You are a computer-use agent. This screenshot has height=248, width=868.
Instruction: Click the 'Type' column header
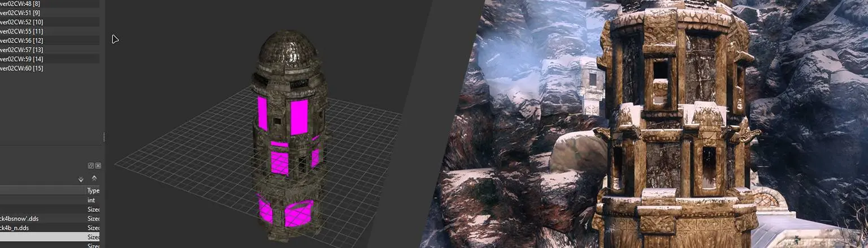tap(93, 191)
